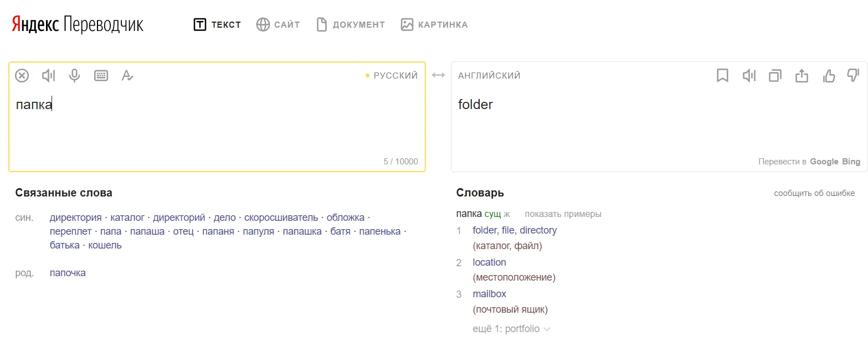The height and width of the screenshot is (347, 868).
Task: Copy the translation result
Action: pos(775,75)
